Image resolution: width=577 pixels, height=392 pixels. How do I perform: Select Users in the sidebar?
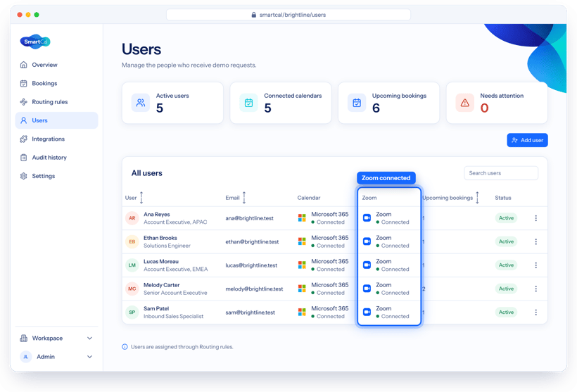57,120
